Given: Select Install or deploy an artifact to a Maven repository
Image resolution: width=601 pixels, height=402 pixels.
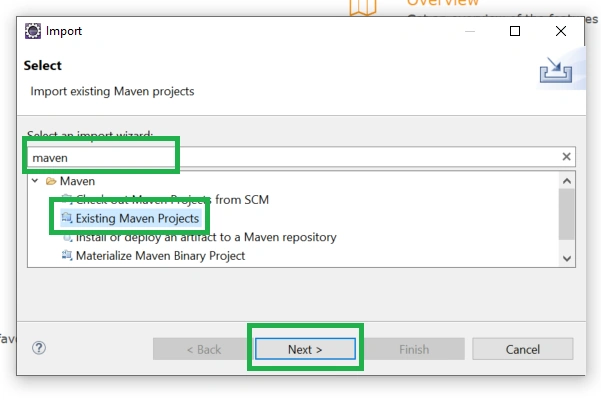Looking at the screenshot, I should tap(206, 237).
